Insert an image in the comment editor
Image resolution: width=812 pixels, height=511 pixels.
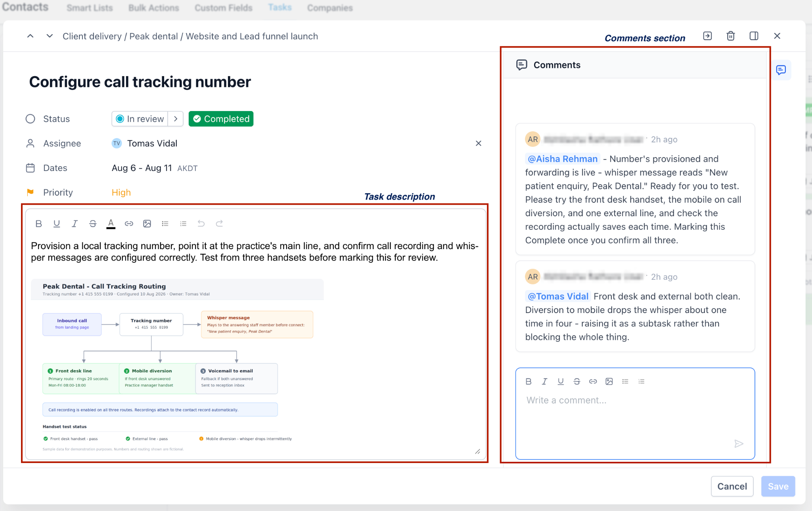click(609, 382)
